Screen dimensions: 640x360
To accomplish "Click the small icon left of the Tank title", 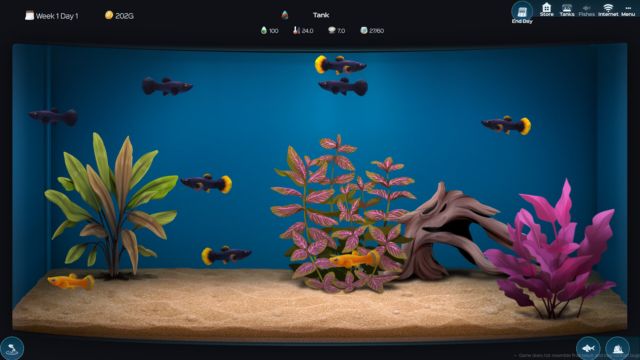I will [285, 15].
